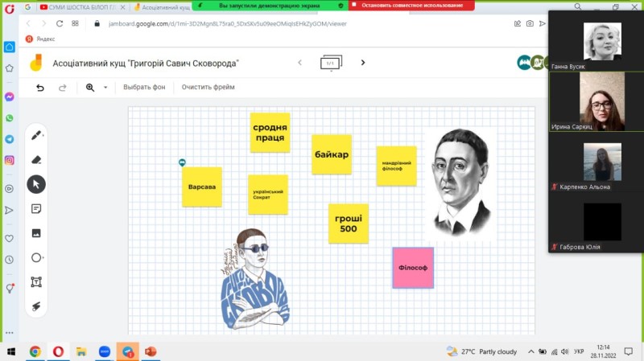Image resolution: width=644 pixels, height=361 pixels.
Task: Close the СУМИ ШОСТКА tab
Action: click(122, 7)
